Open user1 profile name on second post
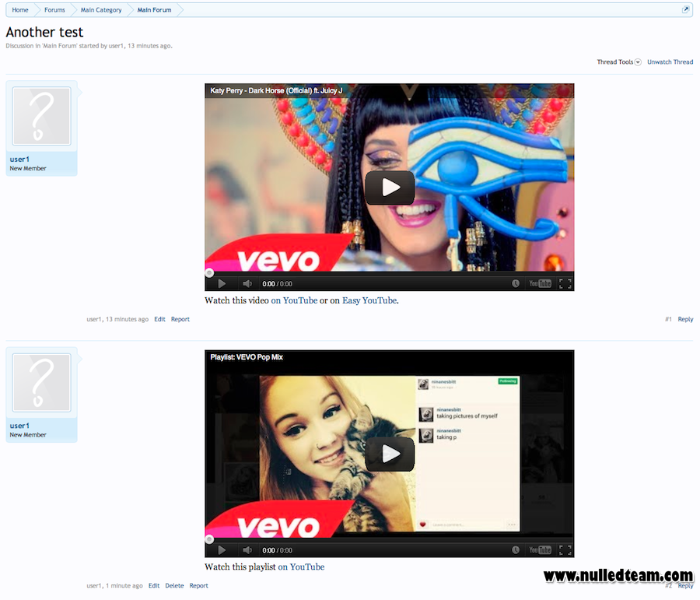 tap(19, 426)
